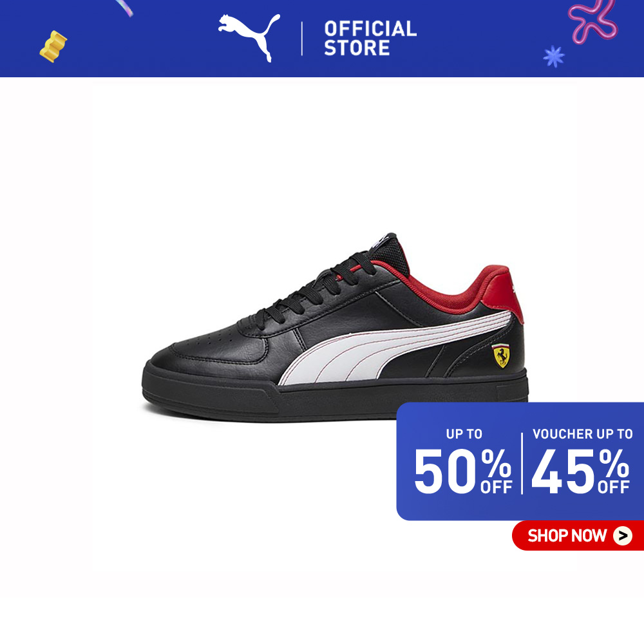Click the yellow zigzag confetti decoration
This screenshot has height=644, width=644.
coord(53,46)
